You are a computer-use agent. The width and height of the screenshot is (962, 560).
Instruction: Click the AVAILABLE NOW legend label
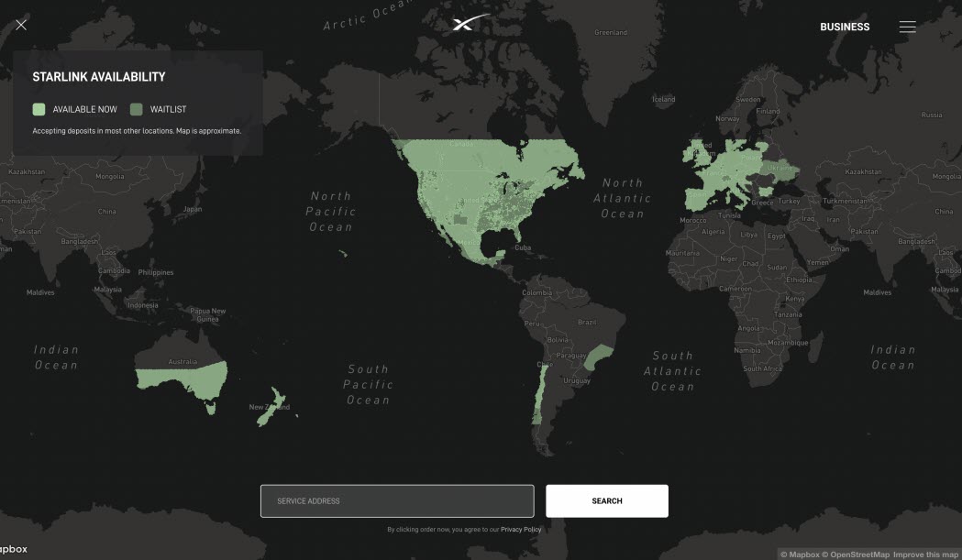[x=85, y=109]
